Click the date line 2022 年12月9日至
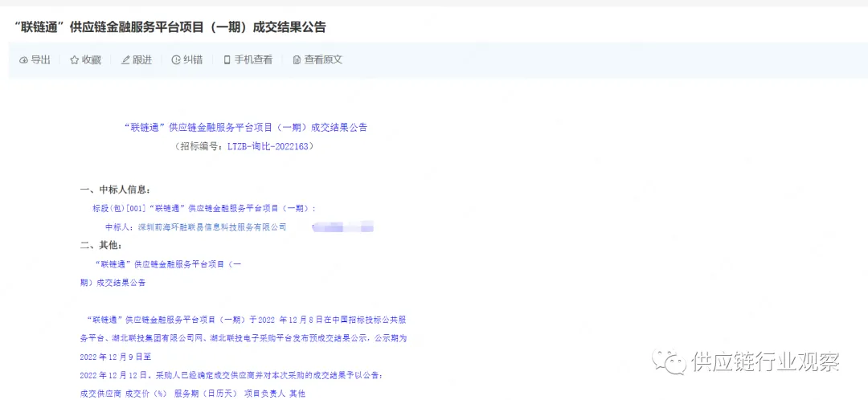This screenshot has height=400, width=868. pyautogui.click(x=116, y=357)
